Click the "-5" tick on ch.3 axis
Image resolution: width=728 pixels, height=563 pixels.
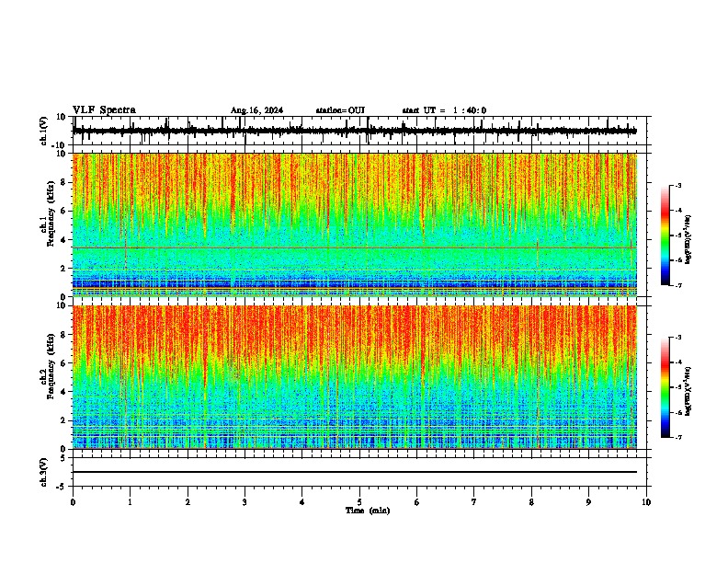pos(63,487)
